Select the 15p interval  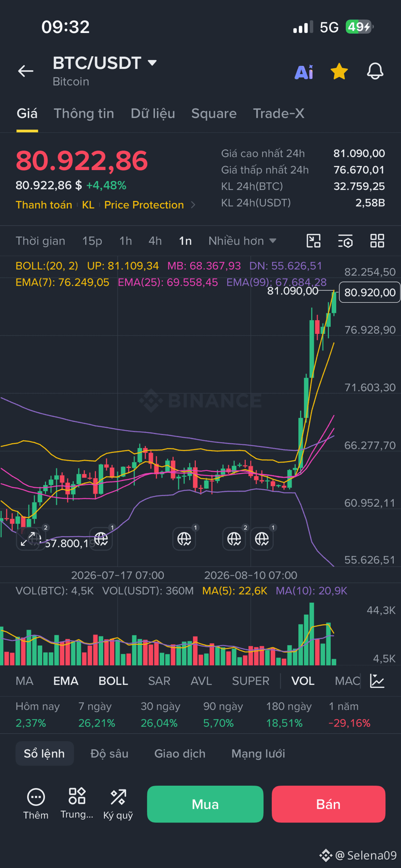point(92,241)
